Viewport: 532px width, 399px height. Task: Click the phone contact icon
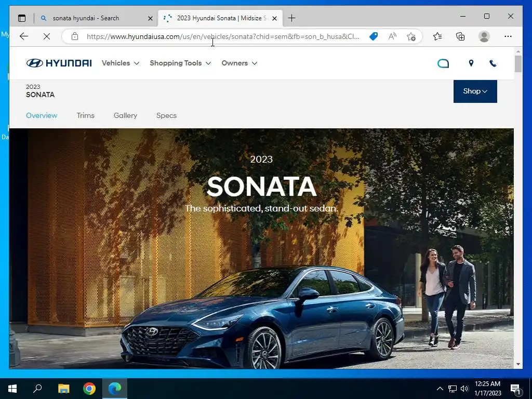493,63
